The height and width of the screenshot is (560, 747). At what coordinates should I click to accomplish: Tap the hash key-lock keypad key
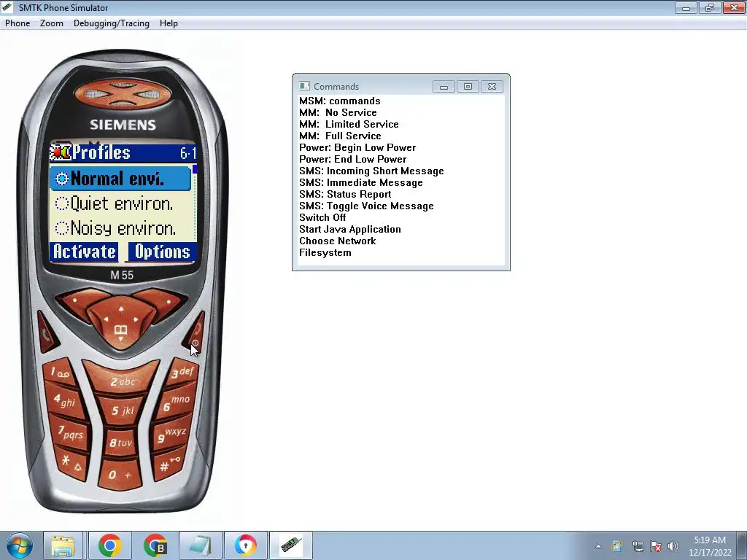(169, 464)
